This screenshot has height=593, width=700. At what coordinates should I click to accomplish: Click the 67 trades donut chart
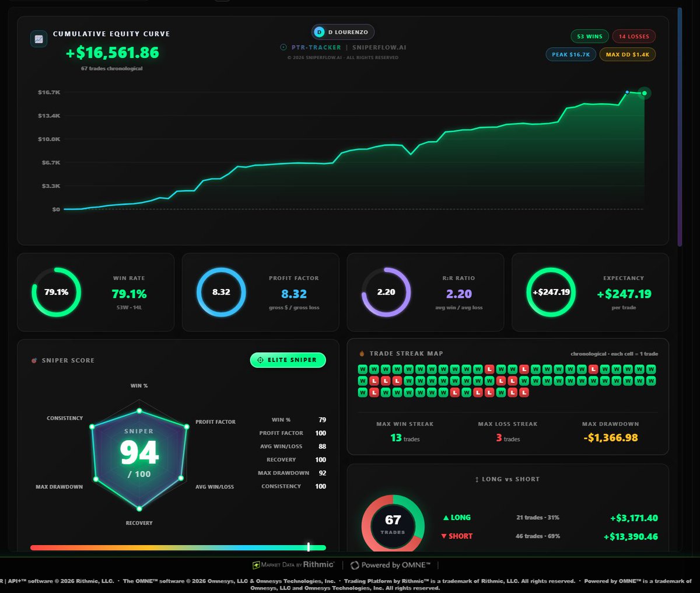[x=393, y=524]
